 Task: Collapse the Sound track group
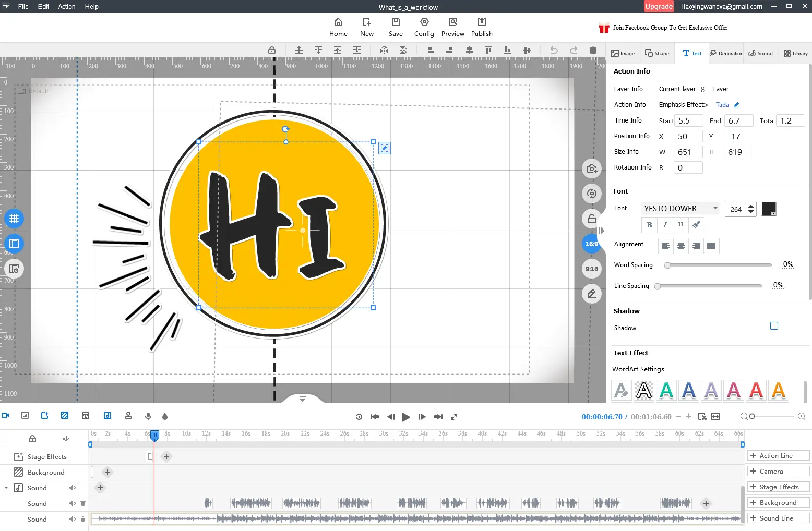6,488
